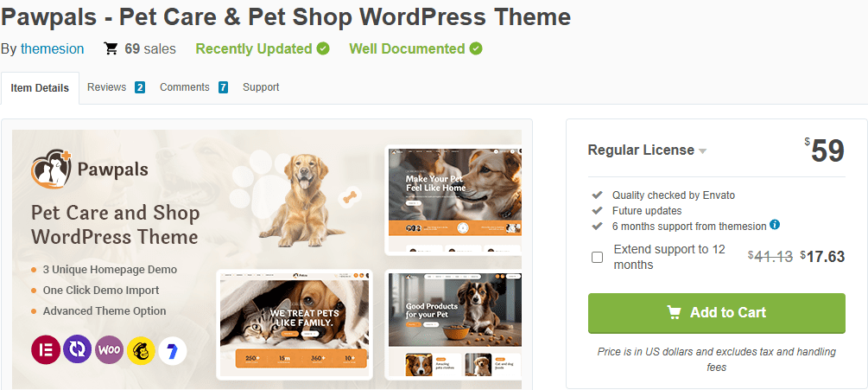Click 'One Click Demo Import' bullet text
868x390 pixels.
101,291
